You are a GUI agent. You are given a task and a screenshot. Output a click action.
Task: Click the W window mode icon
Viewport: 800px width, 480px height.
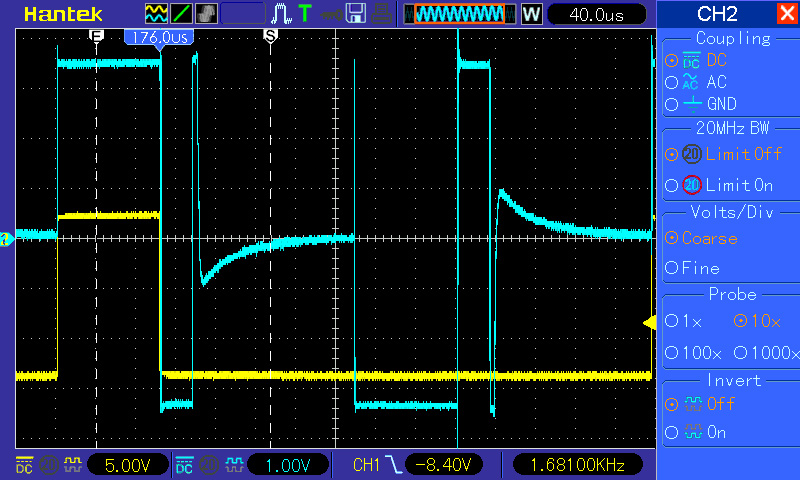click(x=531, y=14)
